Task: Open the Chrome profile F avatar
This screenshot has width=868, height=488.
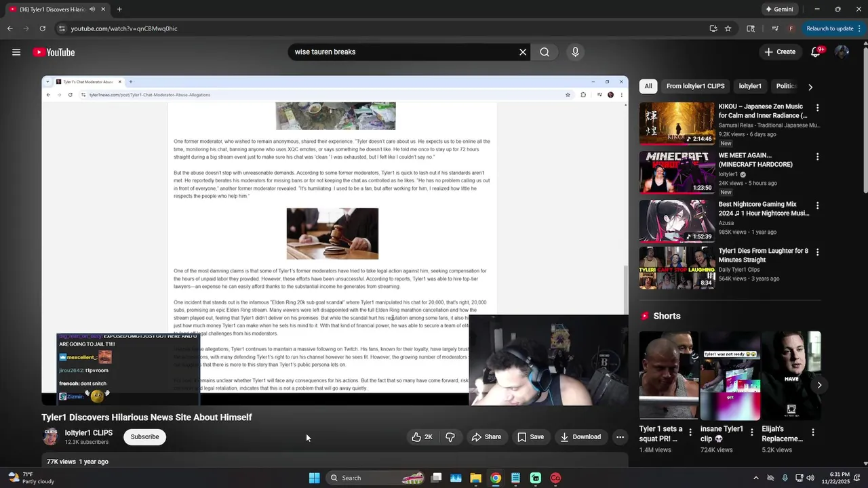Action: (791, 28)
